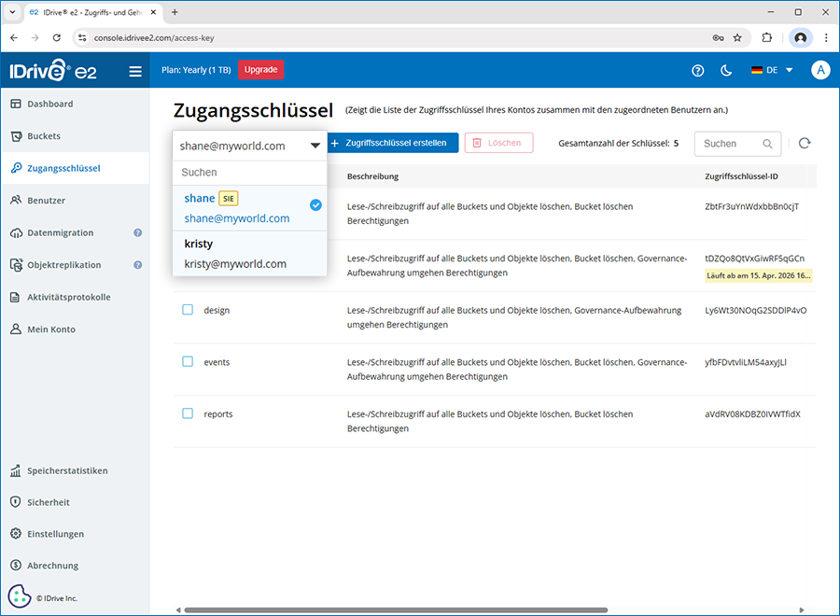Open the tab search chevron
840x616 pixels.
(12, 12)
